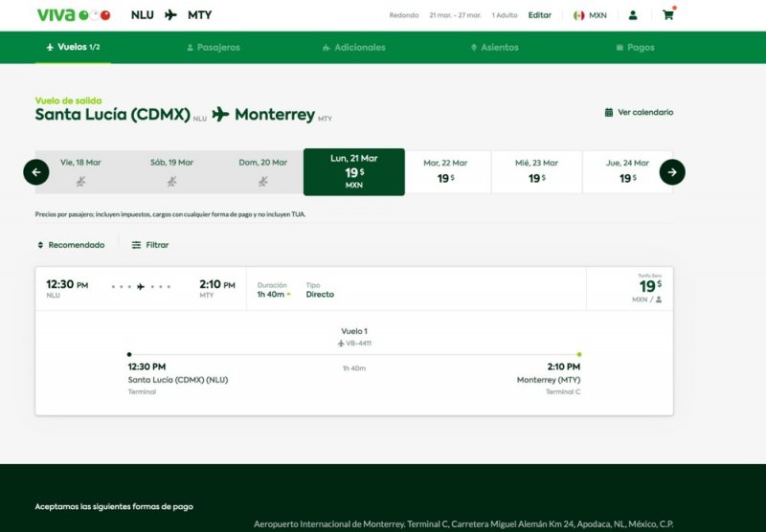
Task: Select the Tarifa Zero 19$ fare
Action: (647, 288)
